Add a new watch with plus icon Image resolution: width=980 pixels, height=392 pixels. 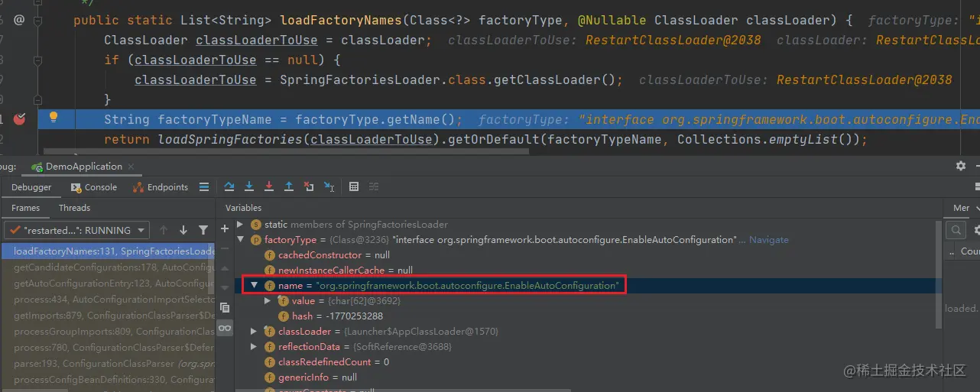point(224,228)
